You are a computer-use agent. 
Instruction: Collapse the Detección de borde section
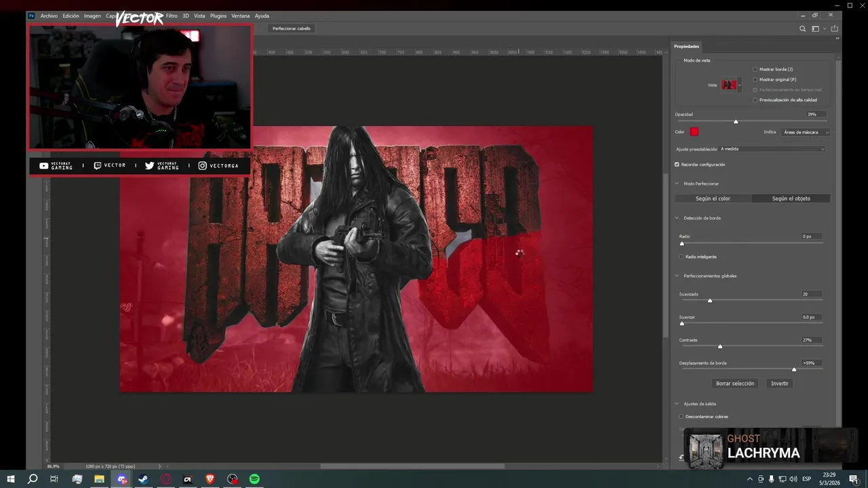677,218
